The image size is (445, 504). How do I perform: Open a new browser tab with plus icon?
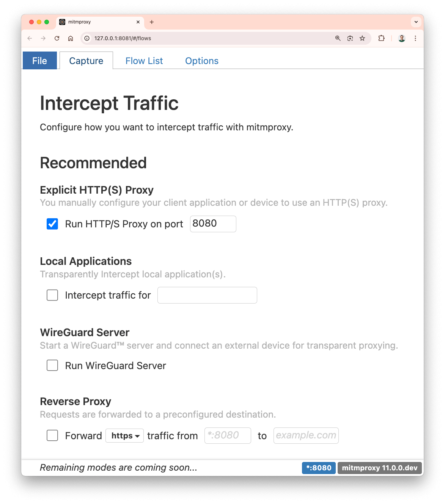tap(152, 22)
